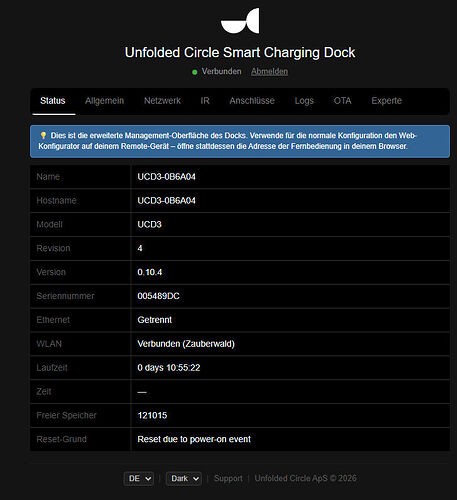This screenshot has width=457, height=500.
Task: Click the Support link in the footer
Action: click(x=228, y=478)
